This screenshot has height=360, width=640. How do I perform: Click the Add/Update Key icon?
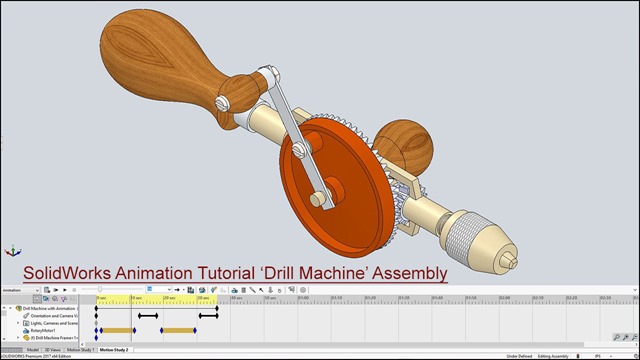coord(223,290)
